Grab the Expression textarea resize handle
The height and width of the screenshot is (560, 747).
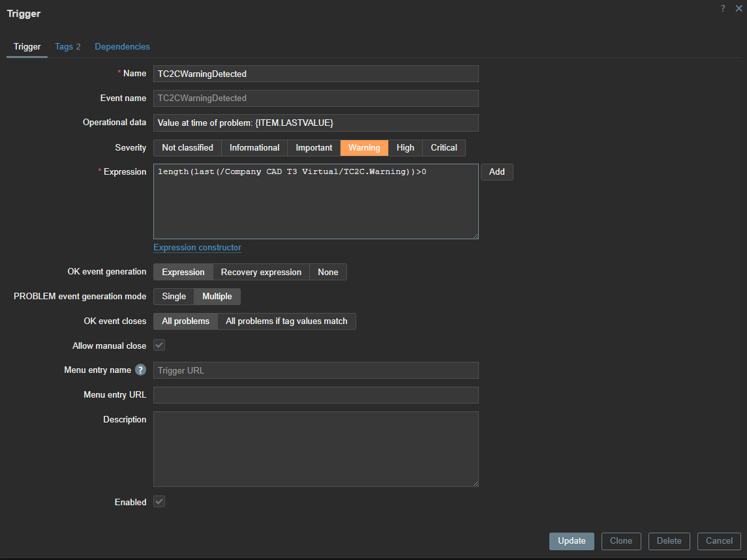[x=475, y=235]
